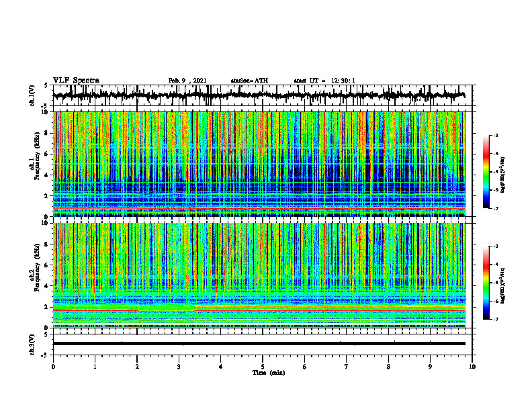Click the '-7' value on ch.2 color bar
The height and width of the screenshot is (411, 532).
(495, 320)
